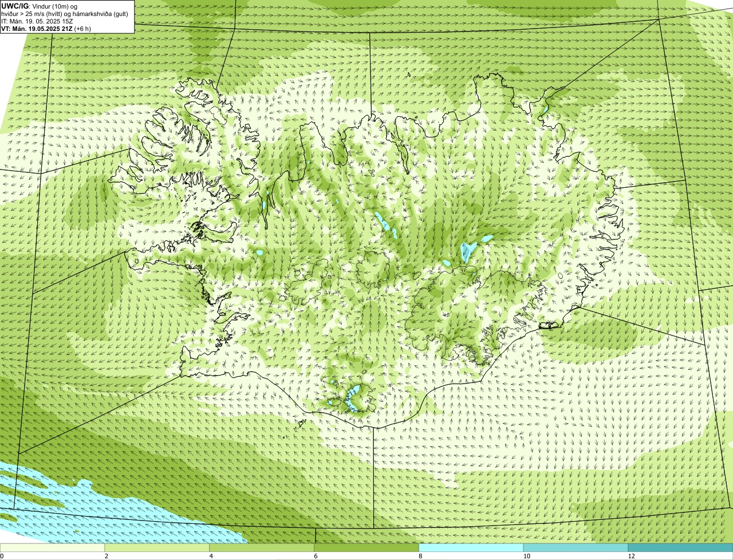Click the legend scale label '6'
This screenshot has width=733, height=560.
pyautogui.click(x=316, y=556)
